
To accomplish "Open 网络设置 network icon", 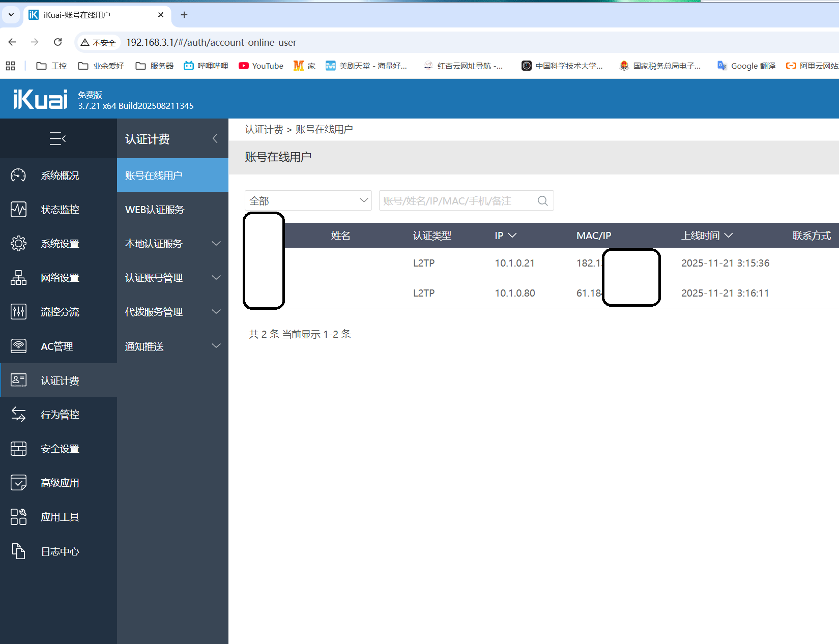I will tap(18, 278).
